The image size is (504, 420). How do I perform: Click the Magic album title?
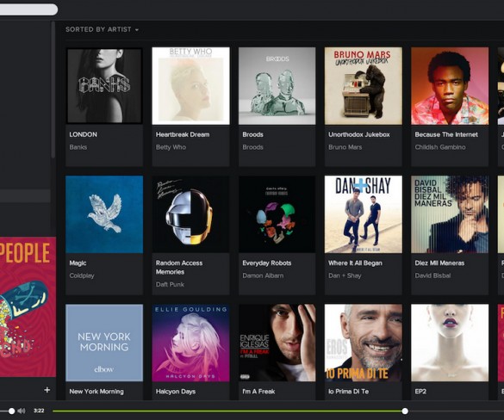click(x=78, y=263)
